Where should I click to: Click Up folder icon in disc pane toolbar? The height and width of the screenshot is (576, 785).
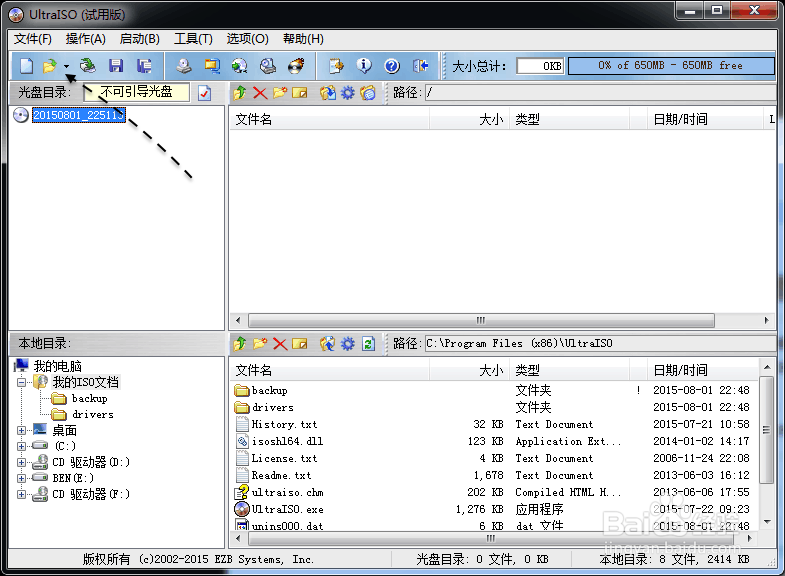tap(240, 93)
